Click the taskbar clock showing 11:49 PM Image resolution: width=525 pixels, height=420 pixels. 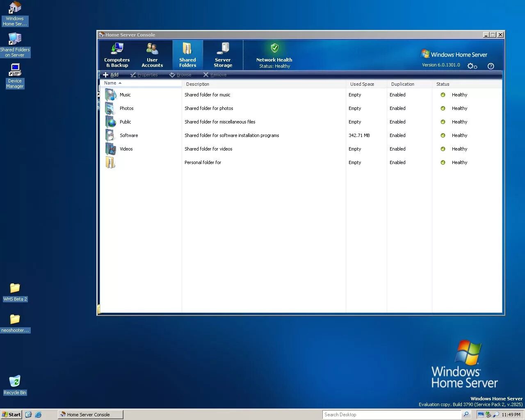(x=511, y=415)
